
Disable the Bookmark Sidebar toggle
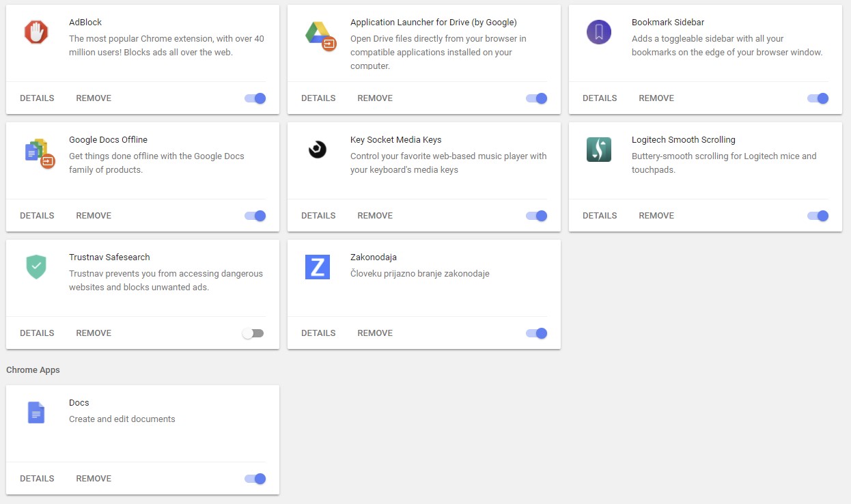point(818,98)
